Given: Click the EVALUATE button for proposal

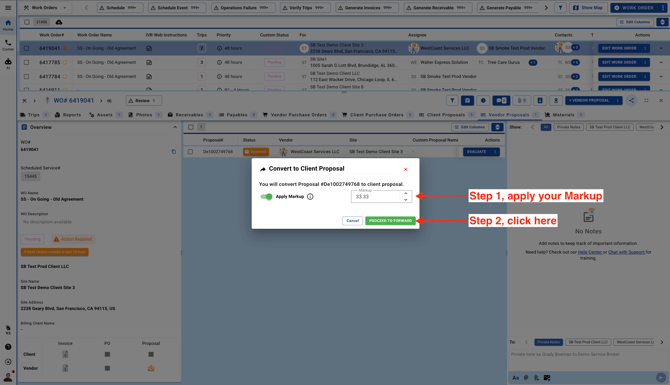Looking at the screenshot, I should (476, 152).
